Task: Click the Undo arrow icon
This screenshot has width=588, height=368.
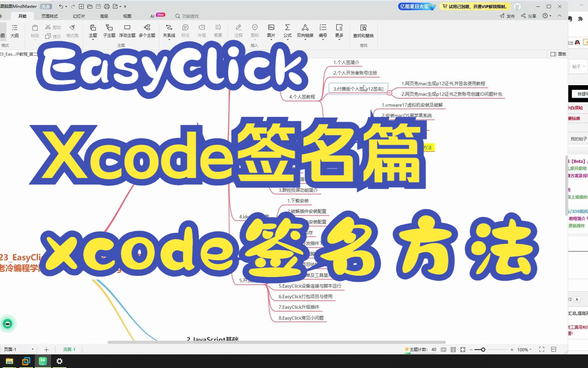Action: (61, 6)
